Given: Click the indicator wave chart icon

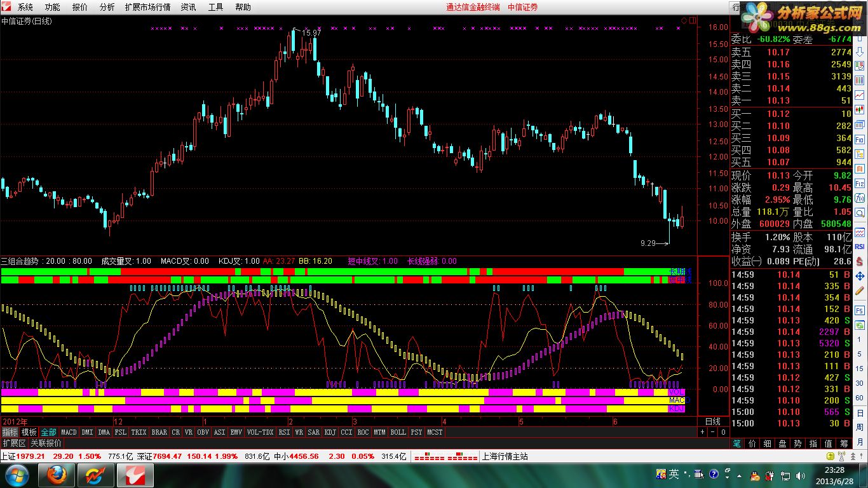Looking at the screenshot, I should [860, 232].
